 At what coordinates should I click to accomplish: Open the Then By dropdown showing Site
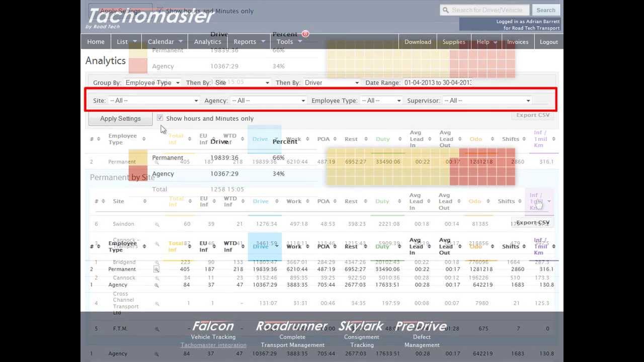(242, 82)
